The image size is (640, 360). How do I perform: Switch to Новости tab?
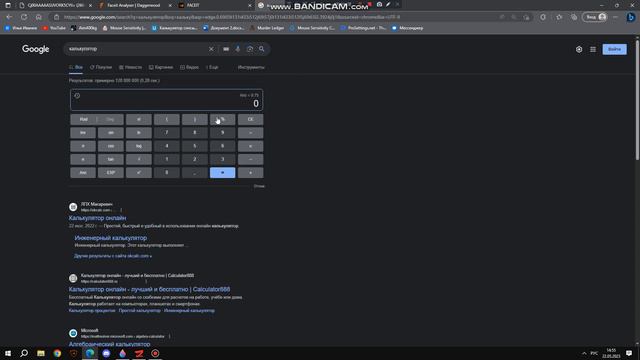click(x=130, y=67)
